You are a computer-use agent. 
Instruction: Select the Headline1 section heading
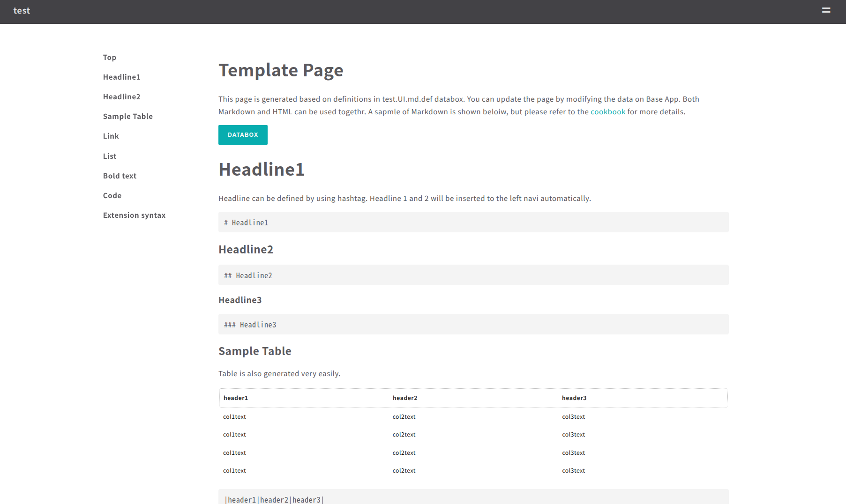coord(261,170)
